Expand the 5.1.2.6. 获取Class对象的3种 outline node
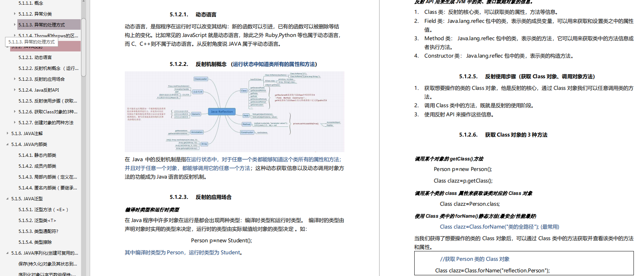The width and height of the screenshot is (644, 276). click(x=15, y=112)
